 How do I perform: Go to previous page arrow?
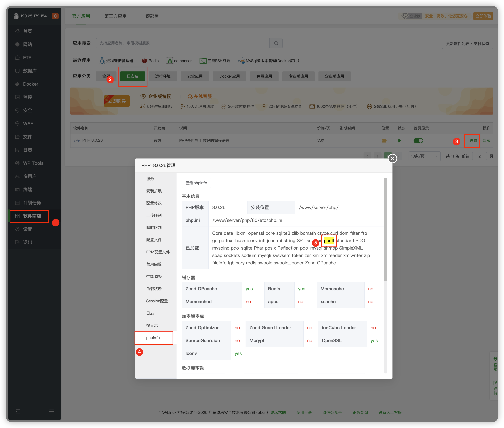[367, 156]
